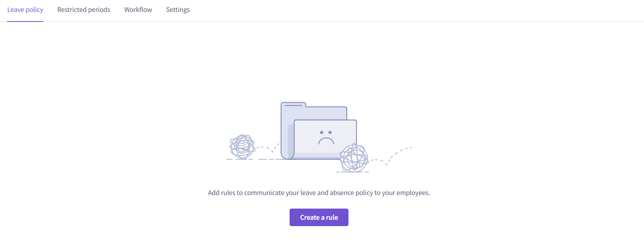Open the Restricted periods tab
This screenshot has height=248, width=644.
84,10
